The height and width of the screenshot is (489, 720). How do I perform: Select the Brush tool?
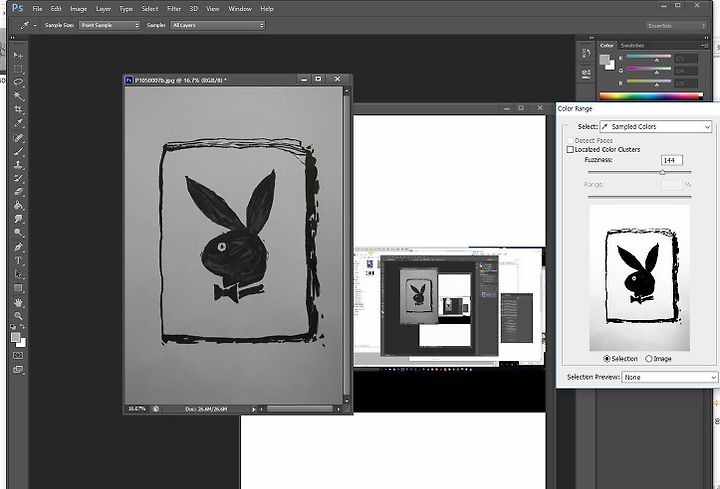click(x=18, y=151)
